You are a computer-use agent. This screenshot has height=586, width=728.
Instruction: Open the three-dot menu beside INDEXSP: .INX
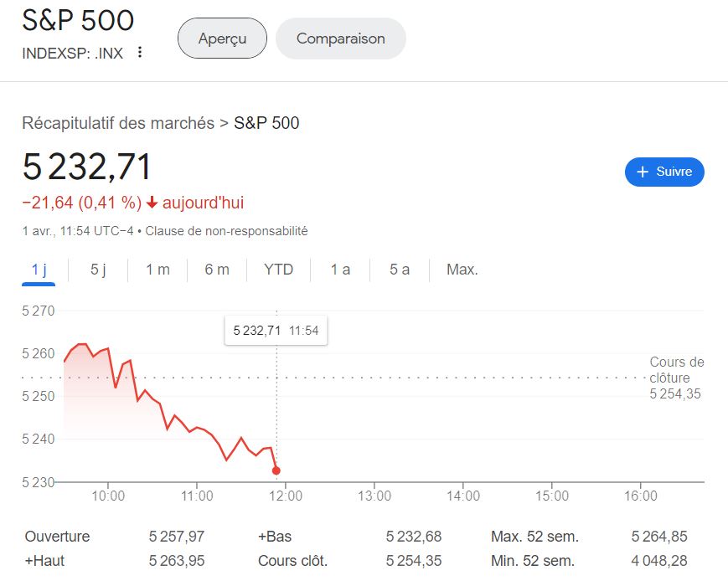140,53
